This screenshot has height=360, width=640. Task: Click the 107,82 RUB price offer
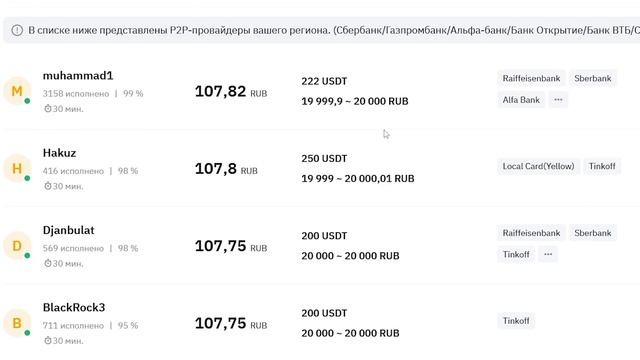231,91
